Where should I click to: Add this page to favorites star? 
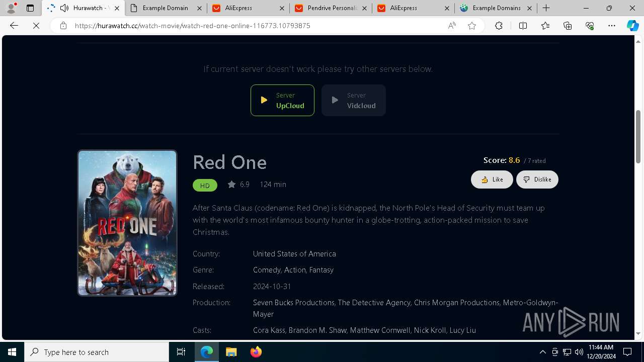472,26
